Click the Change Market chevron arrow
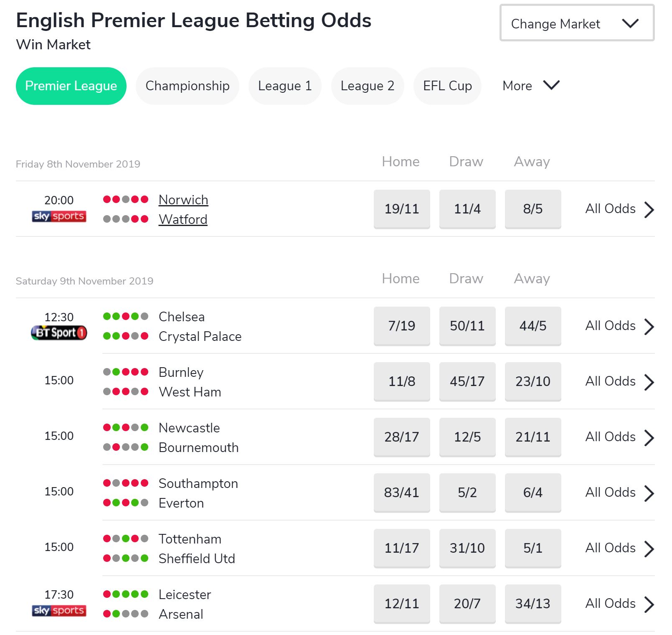The width and height of the screenshot is (672, 635). click(630, 23)
